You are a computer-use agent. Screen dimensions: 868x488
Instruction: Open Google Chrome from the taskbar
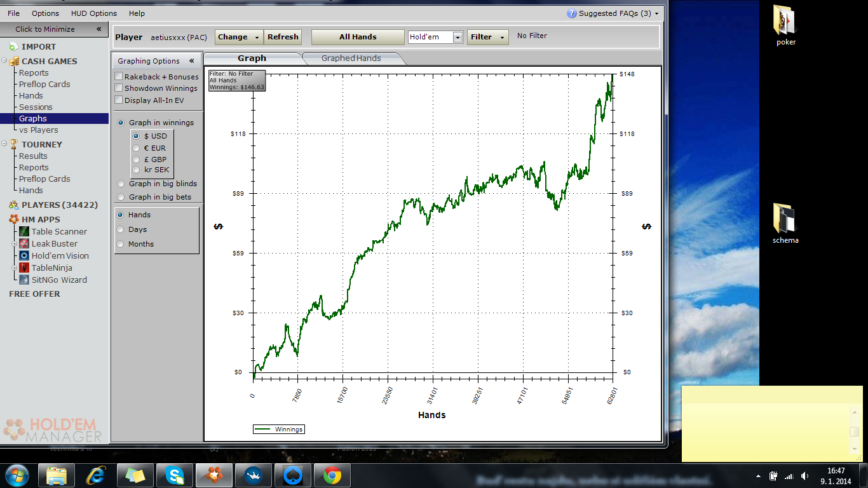pyautogui.click(x=332, y=475)
